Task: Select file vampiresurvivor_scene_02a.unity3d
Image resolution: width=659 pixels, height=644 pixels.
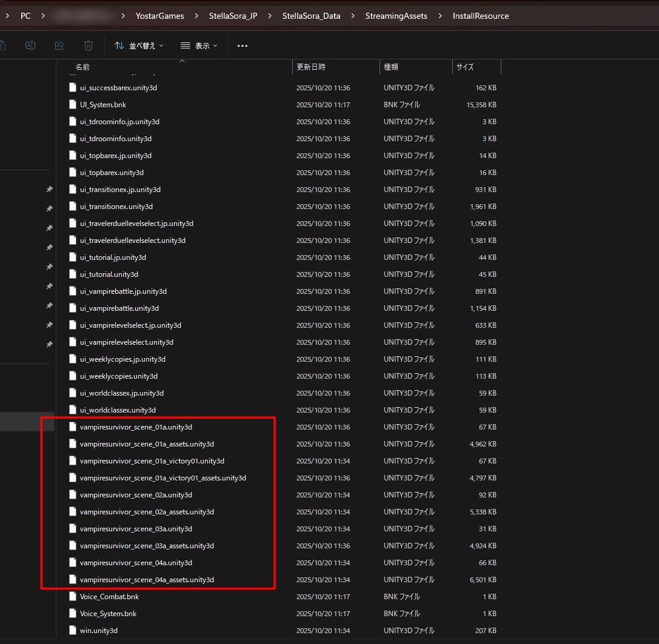Action: [x=136, y=495]
